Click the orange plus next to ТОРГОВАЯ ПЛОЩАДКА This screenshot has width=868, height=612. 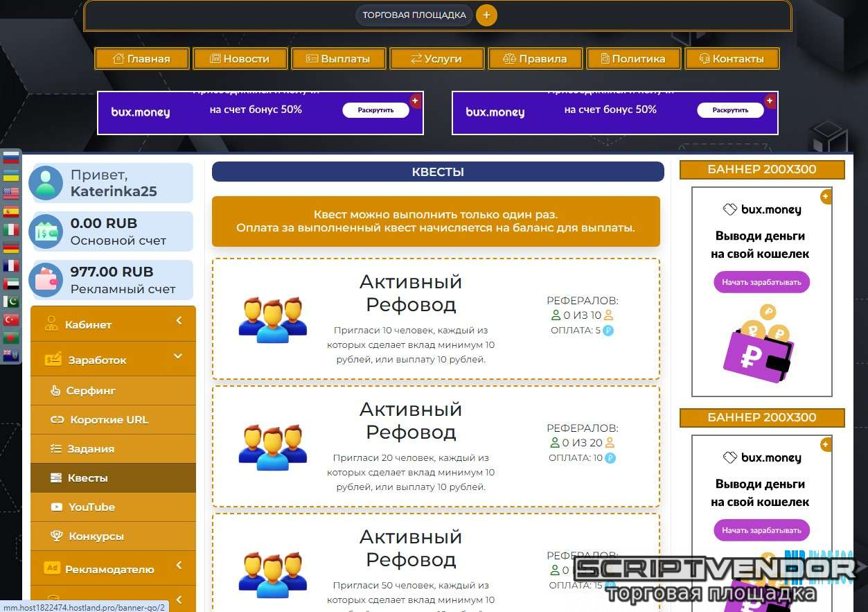[486, 15]
